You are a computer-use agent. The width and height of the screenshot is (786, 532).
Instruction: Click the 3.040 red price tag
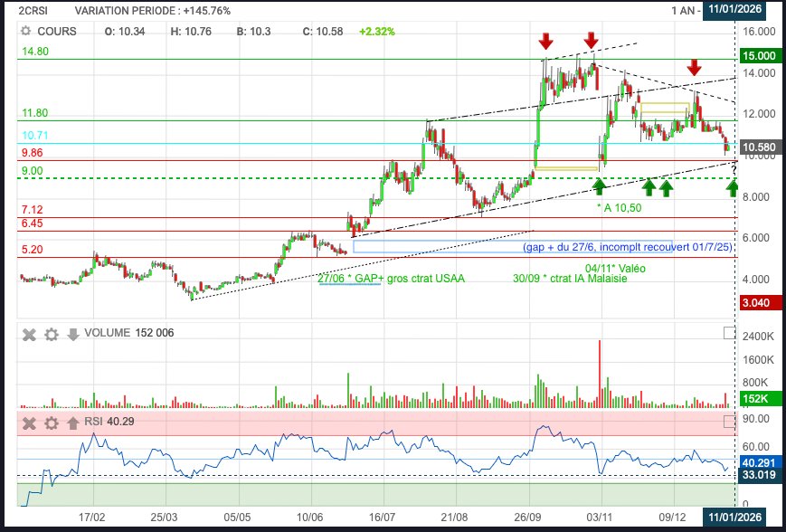click(x=759, y=303)
